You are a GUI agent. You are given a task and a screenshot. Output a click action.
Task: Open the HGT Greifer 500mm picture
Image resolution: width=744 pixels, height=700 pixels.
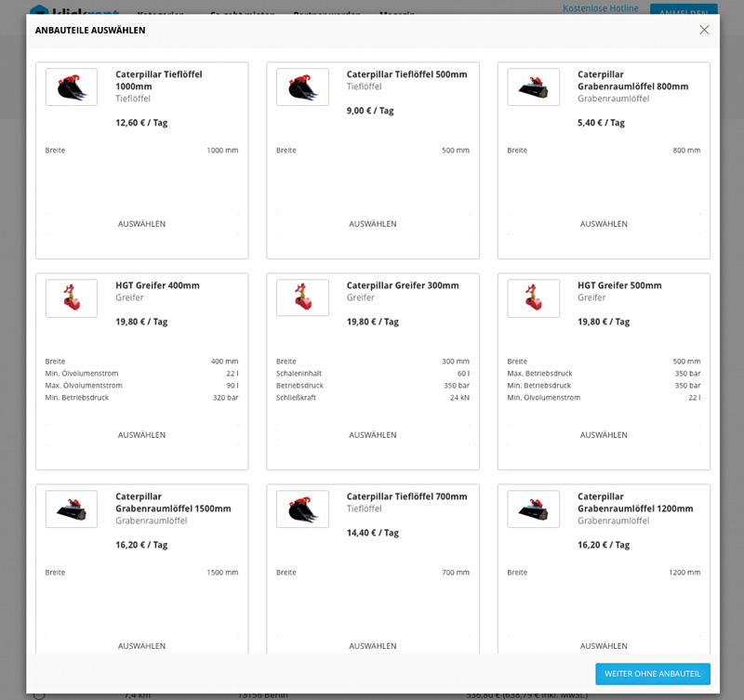[534, 298]
